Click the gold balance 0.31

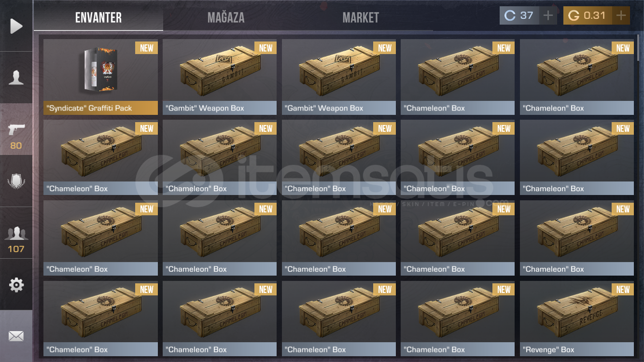coord(588,16)
